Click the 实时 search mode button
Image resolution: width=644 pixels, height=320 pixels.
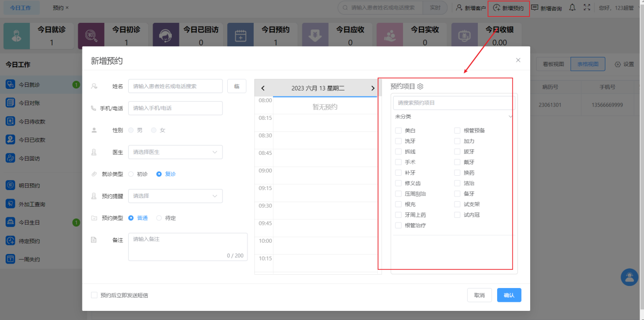coord(435,8)
